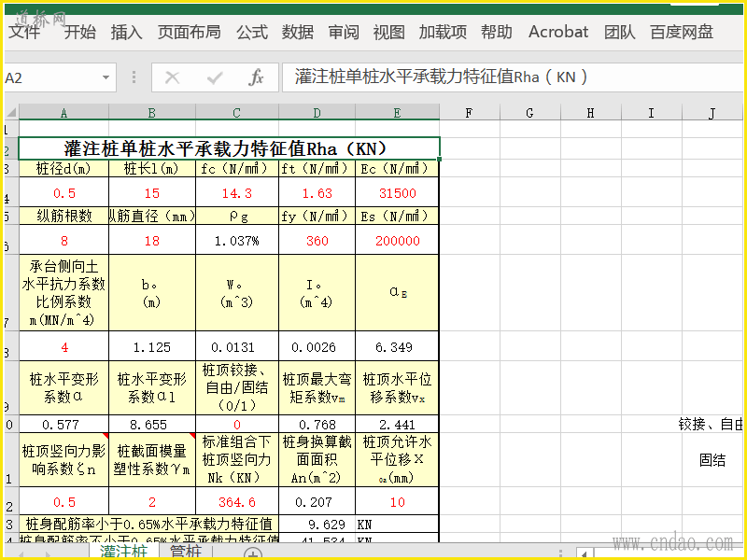Click the horizontal scrollbar left arrow
This screenshot has height=560, width=747.
pos(585,553)
